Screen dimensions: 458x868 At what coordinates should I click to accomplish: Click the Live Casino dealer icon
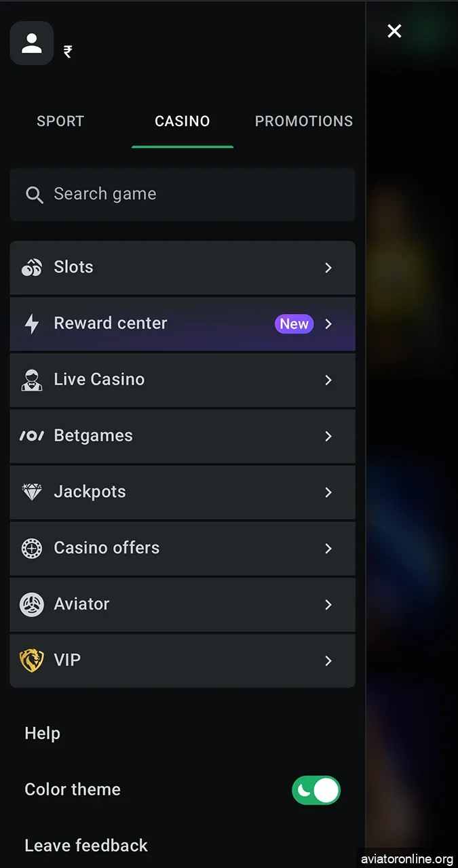tap(32, 380)
